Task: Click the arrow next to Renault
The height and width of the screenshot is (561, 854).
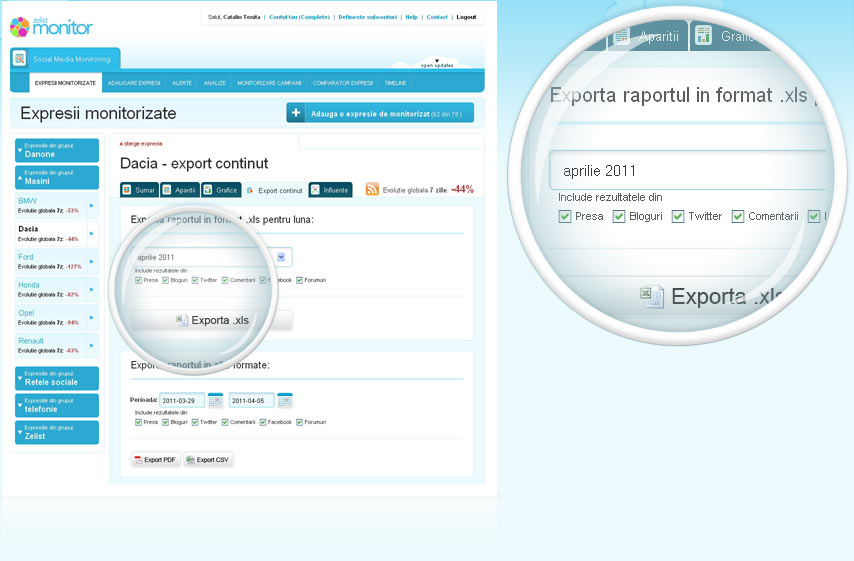Action: [92, 345]
